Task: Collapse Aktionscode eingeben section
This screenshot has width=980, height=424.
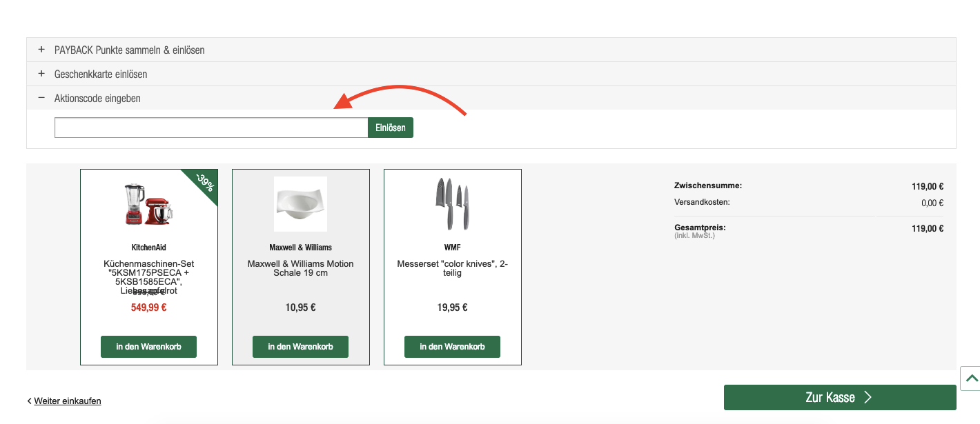Action: [491, 98]
